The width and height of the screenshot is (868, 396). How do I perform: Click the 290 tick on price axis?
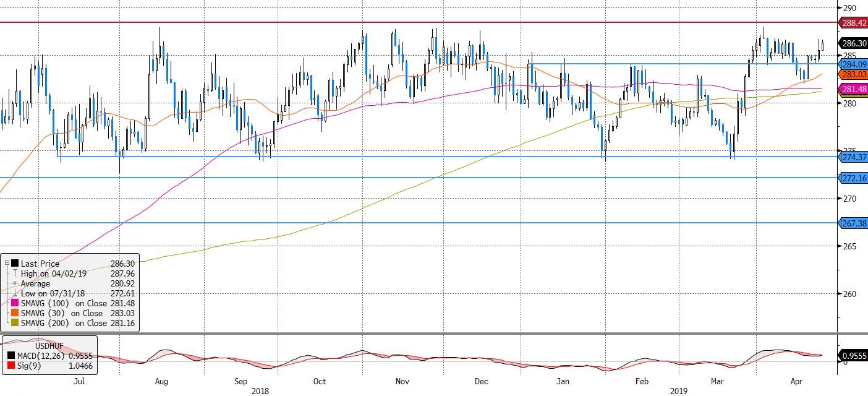coord(848,8)
